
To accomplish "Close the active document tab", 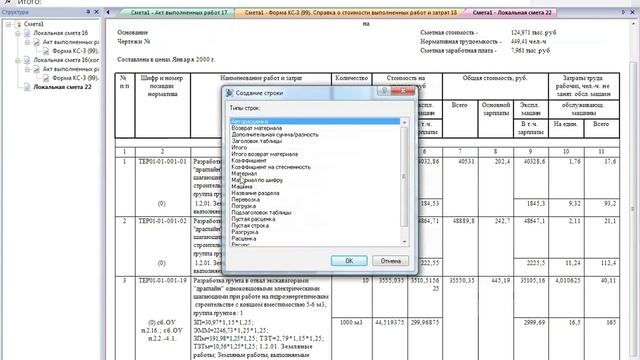I will point(633,12).
